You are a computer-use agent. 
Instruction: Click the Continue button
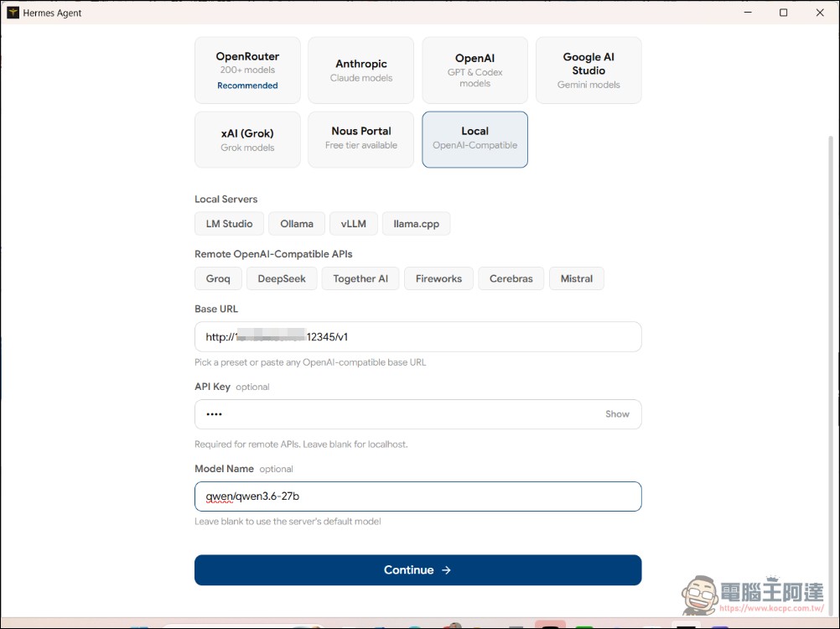417,570
